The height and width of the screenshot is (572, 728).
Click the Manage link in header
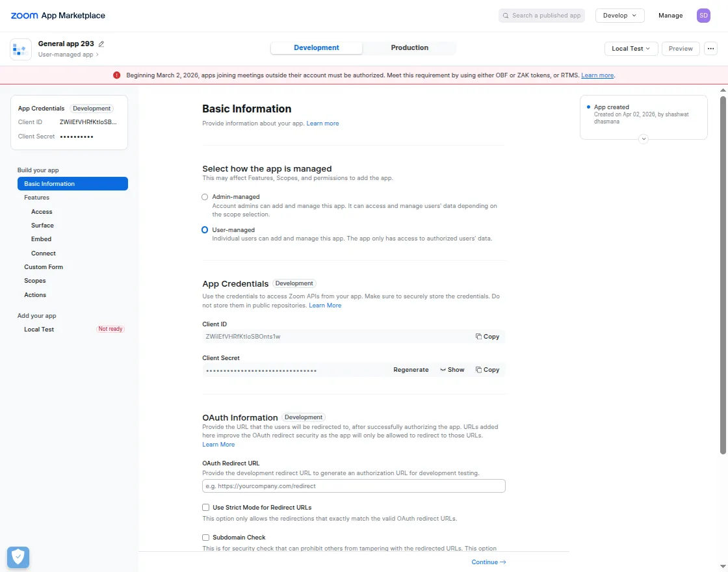pos(670,16)
